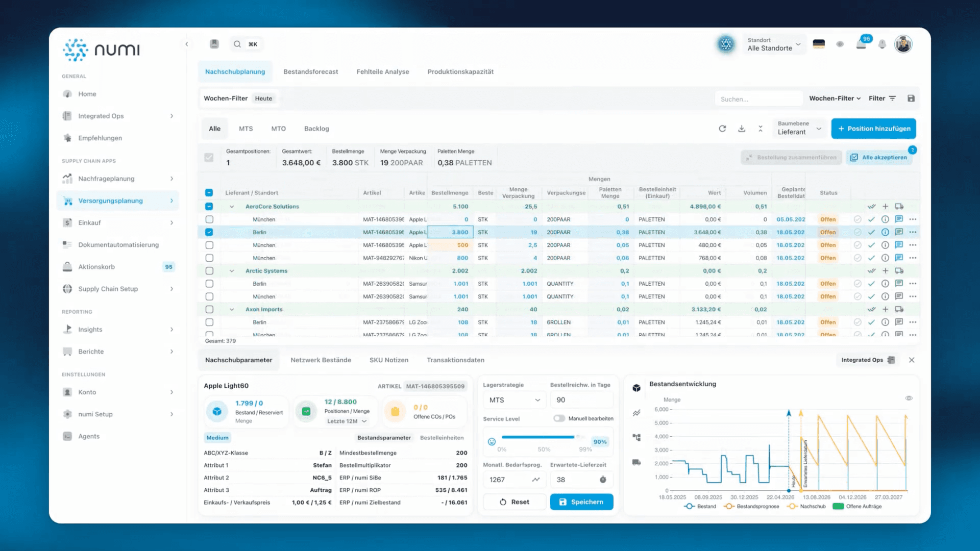Click the Alle akzeptieren button
Viewport: 980px width, 551px height.
click(879, 158)
